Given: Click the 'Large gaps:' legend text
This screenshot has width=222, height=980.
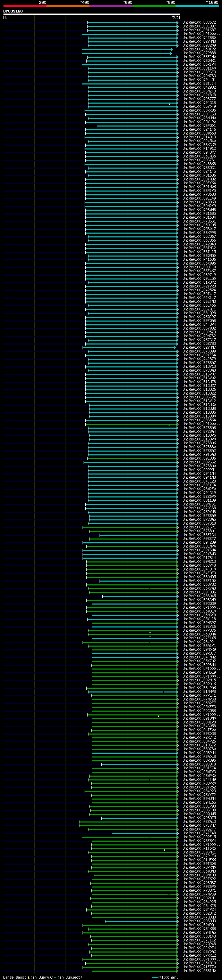Looking at the screenshot, I should pos(15,977).
